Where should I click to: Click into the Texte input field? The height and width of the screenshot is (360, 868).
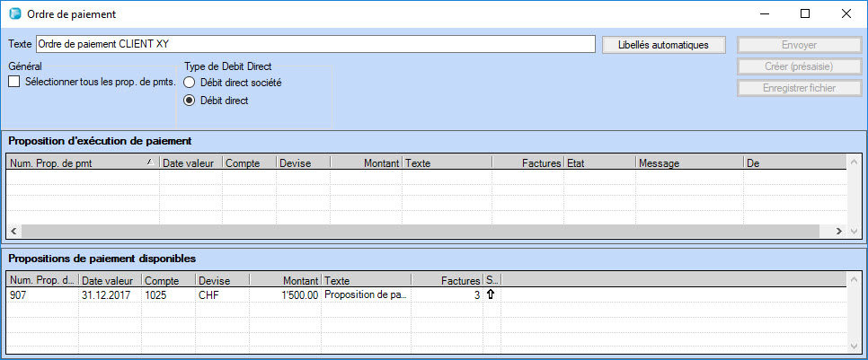click(314, 44)
